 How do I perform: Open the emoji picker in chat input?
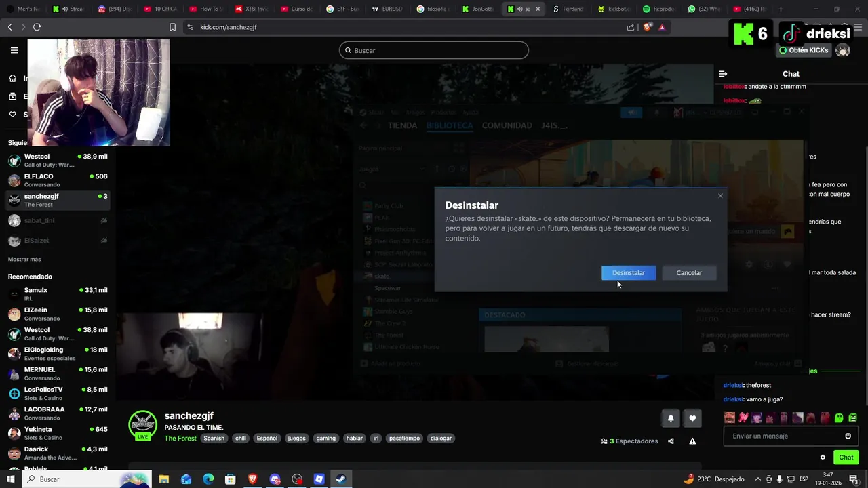[848, 436]
